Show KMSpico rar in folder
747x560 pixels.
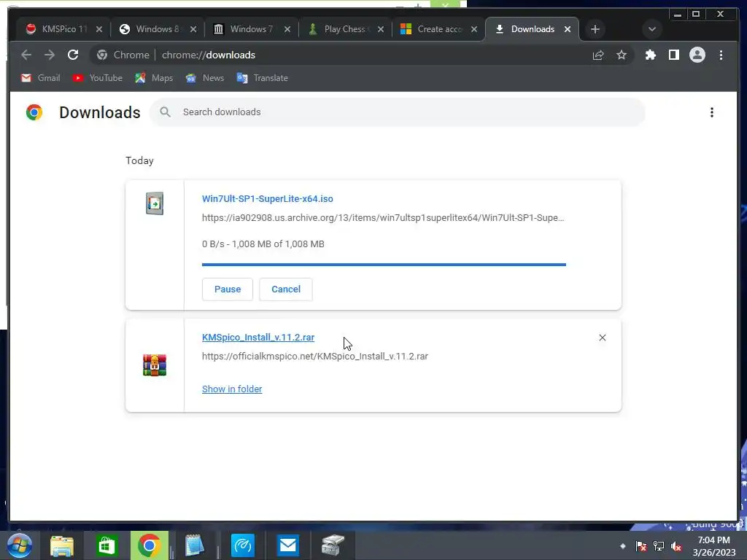tap(232, 389)
